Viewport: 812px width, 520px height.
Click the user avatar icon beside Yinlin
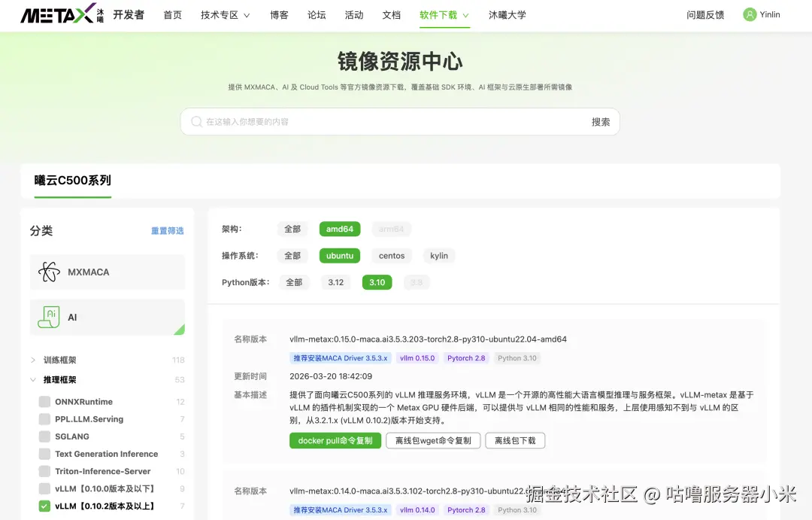click(x=750, y=14)
